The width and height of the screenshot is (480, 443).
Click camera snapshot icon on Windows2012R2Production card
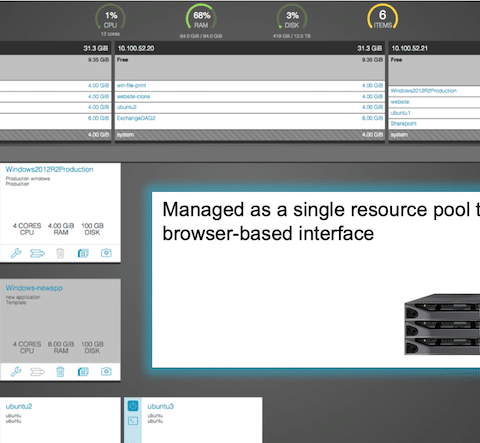106,253
